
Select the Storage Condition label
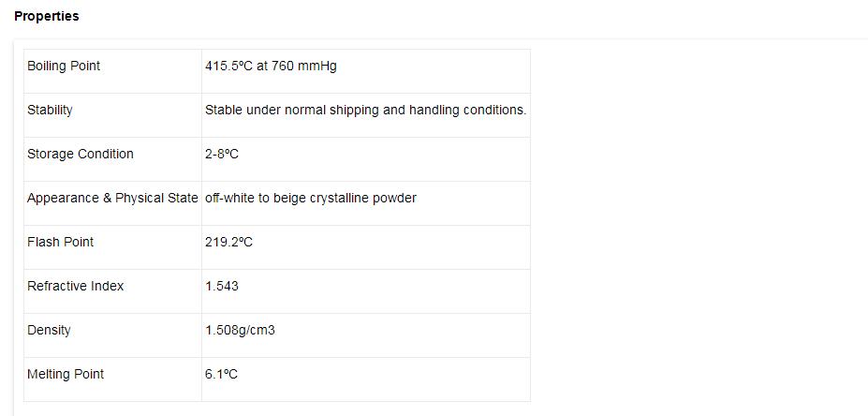[x=81, y=154]
